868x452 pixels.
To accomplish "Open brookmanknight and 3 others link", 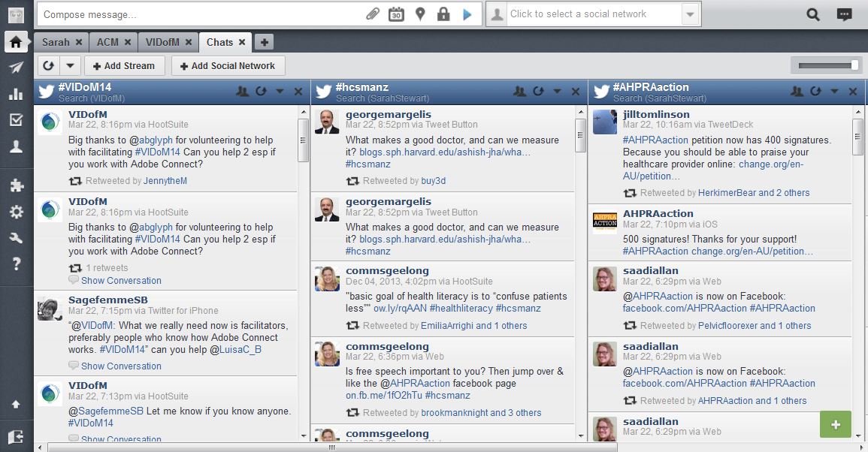I will [x=481, y=413].
